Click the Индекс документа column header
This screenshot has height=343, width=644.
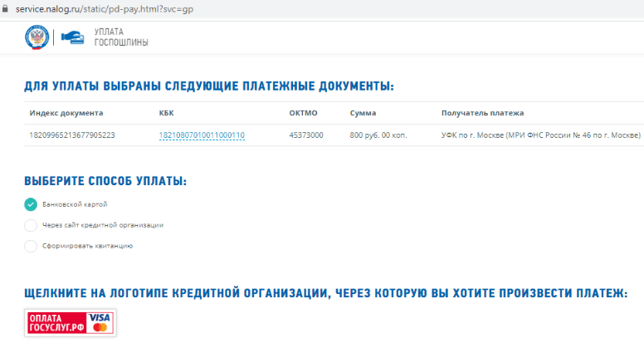click(66, 113)
